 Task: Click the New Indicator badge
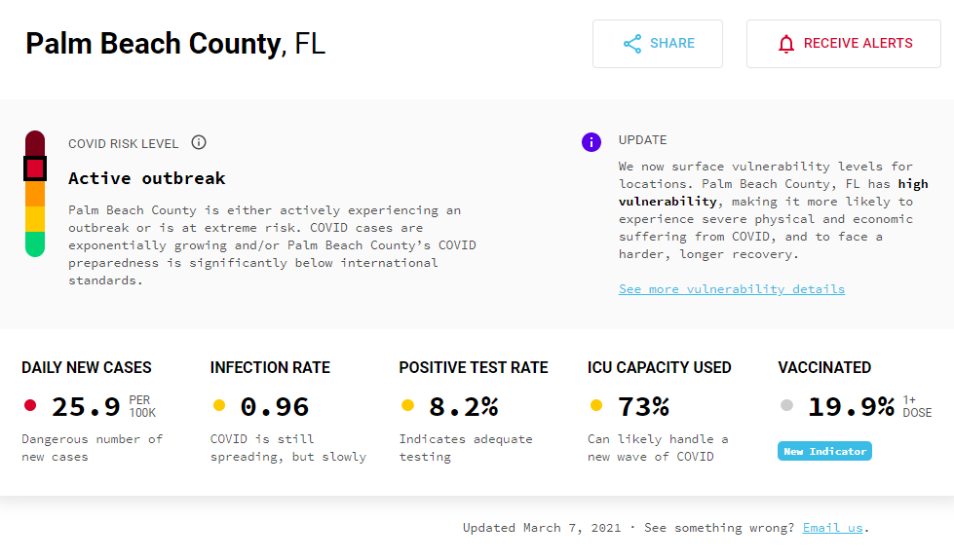[824, 451]
